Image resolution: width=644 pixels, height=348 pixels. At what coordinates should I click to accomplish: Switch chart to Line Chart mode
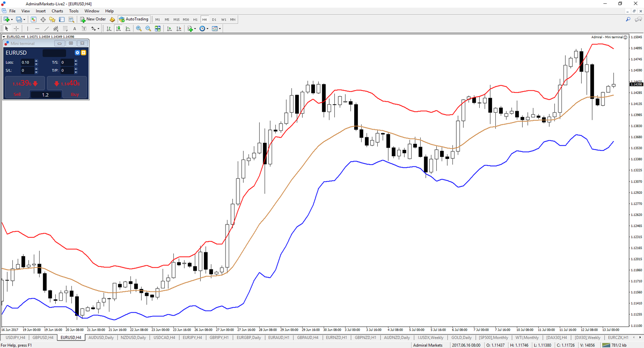pyautogui.click(x=128, y=28)
